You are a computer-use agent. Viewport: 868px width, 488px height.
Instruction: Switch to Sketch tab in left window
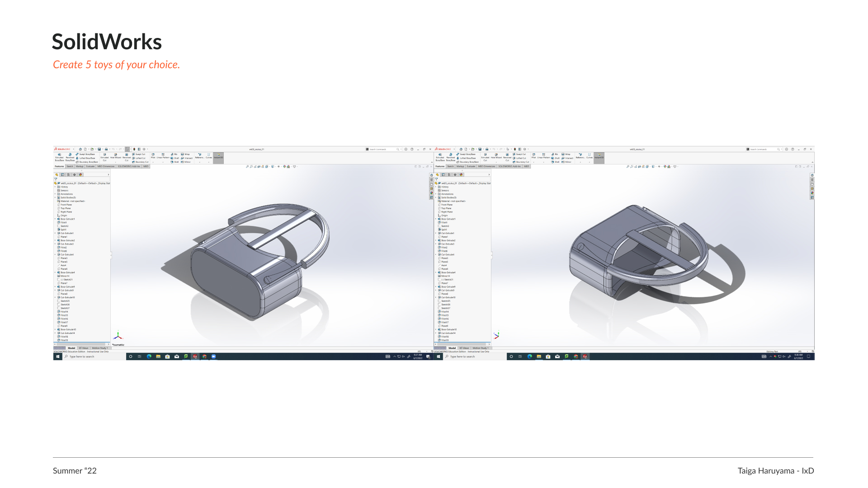pos(70,166)
